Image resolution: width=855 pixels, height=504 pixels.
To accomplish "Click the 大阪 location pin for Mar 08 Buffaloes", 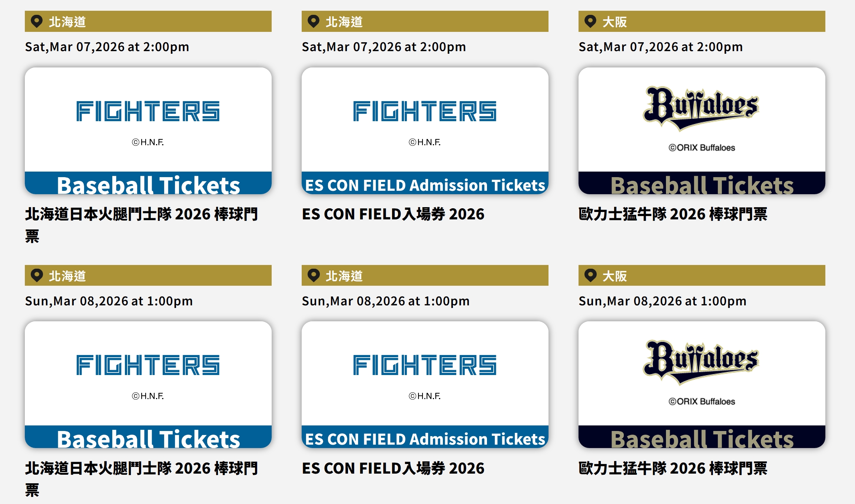I will tap(590, 275).
